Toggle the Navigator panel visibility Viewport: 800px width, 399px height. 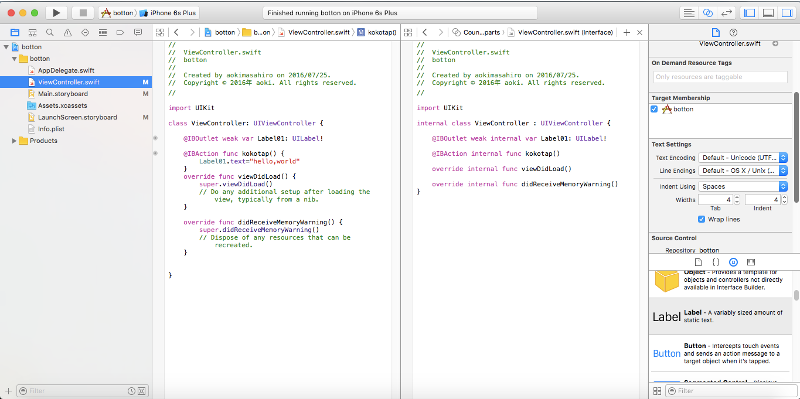(749, 13)
